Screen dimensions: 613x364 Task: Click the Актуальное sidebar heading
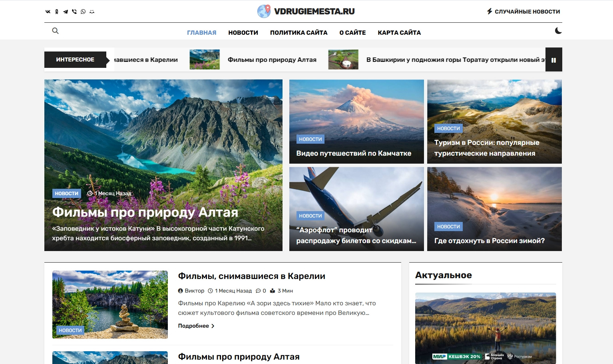tap(444, 275)
